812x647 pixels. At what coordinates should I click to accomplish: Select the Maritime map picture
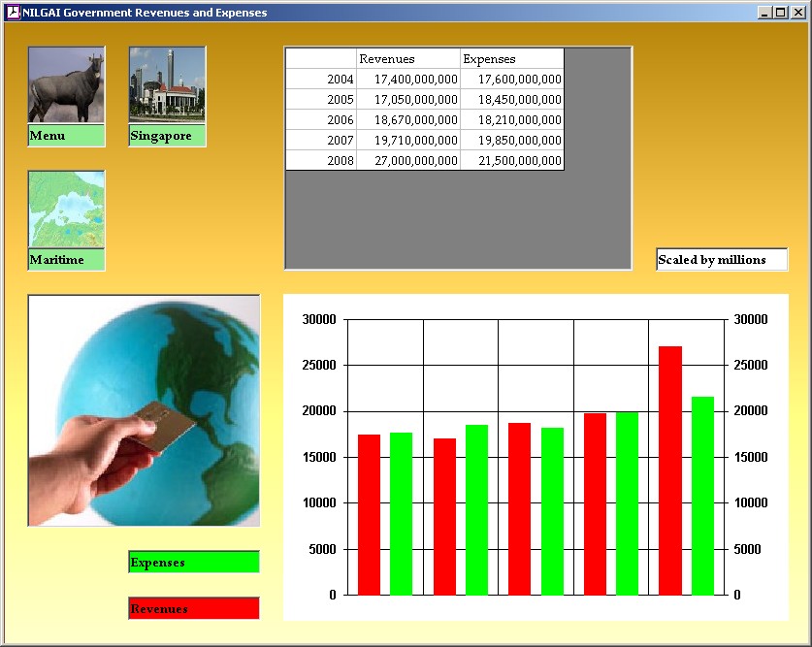66,210
